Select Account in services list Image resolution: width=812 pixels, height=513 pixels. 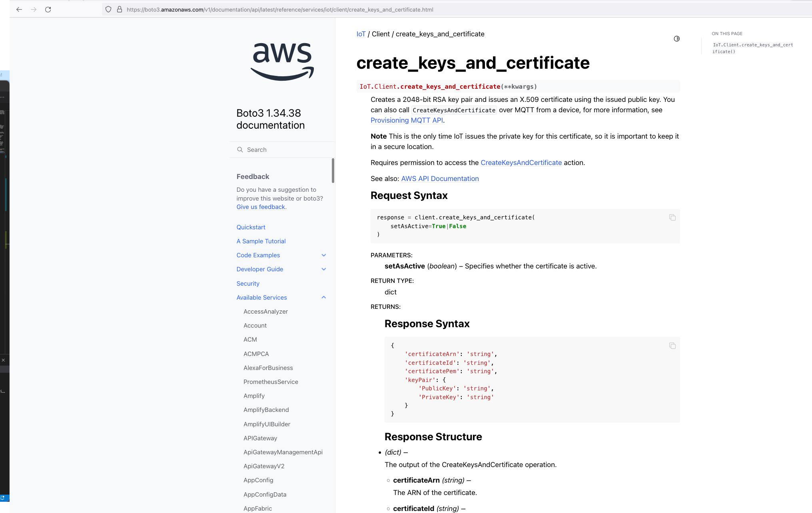(255, 326)
